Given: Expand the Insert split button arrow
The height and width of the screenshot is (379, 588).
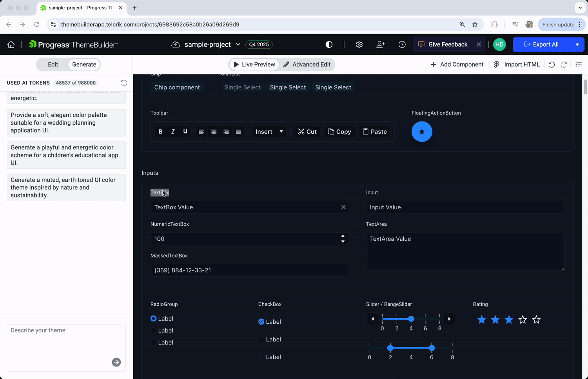Looking at the screenshot, I should [x=281, y=132].
